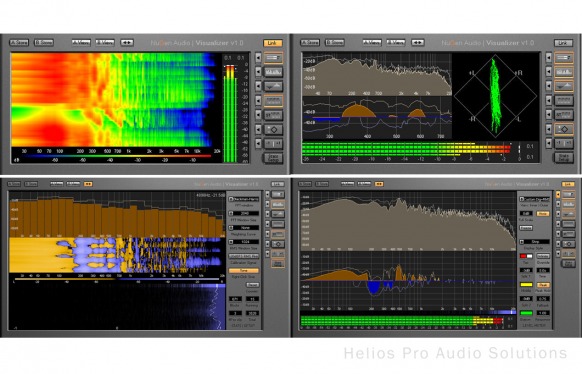Select spectrum analyzer icon in bottom-right window
Viewport: 582px width, 374px height.
coord(568,204)
